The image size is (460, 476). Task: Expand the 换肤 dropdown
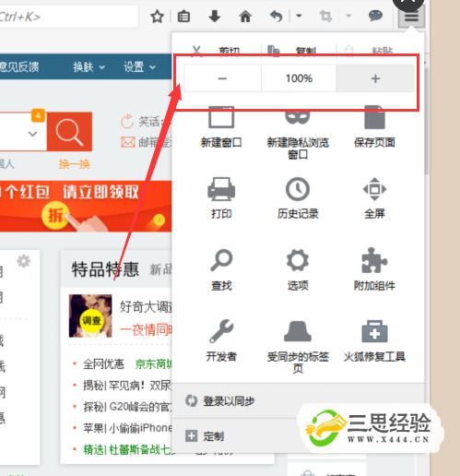[88, 66]
